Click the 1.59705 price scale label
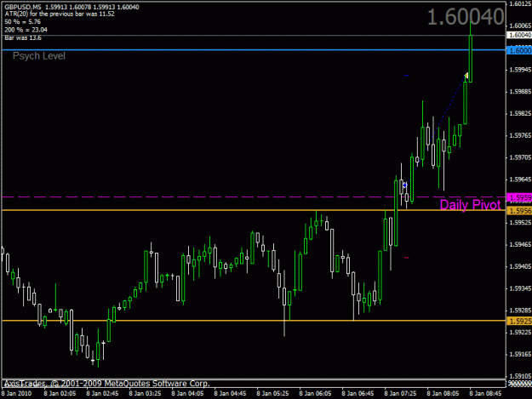 [x=520, y=157]
